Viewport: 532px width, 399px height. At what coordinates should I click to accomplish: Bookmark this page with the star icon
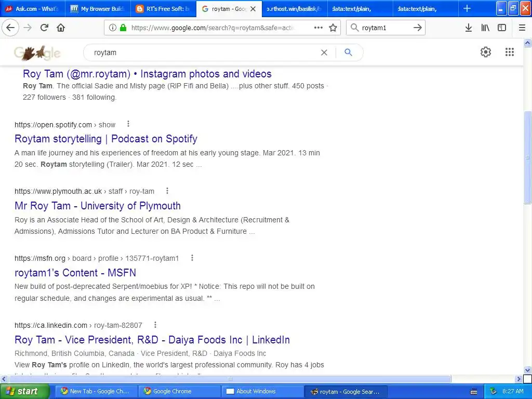333,28
